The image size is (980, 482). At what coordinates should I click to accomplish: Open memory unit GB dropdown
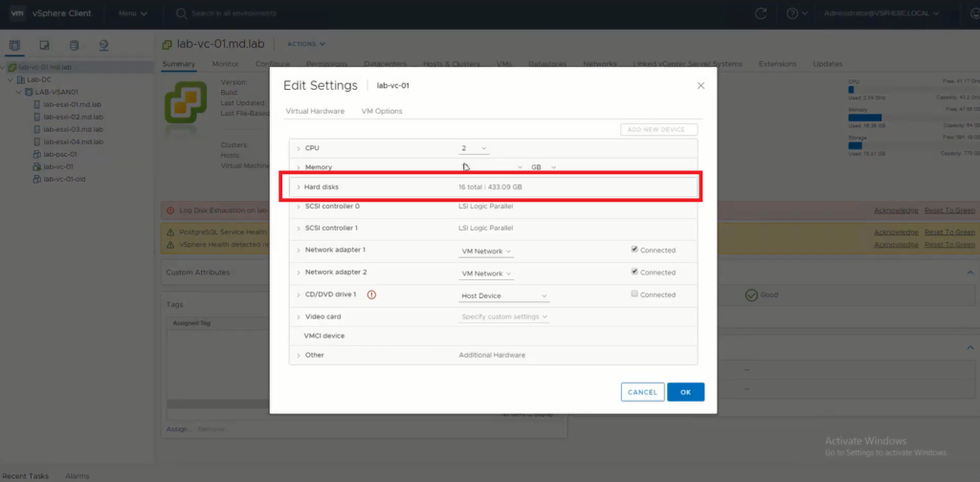[544, 167]
